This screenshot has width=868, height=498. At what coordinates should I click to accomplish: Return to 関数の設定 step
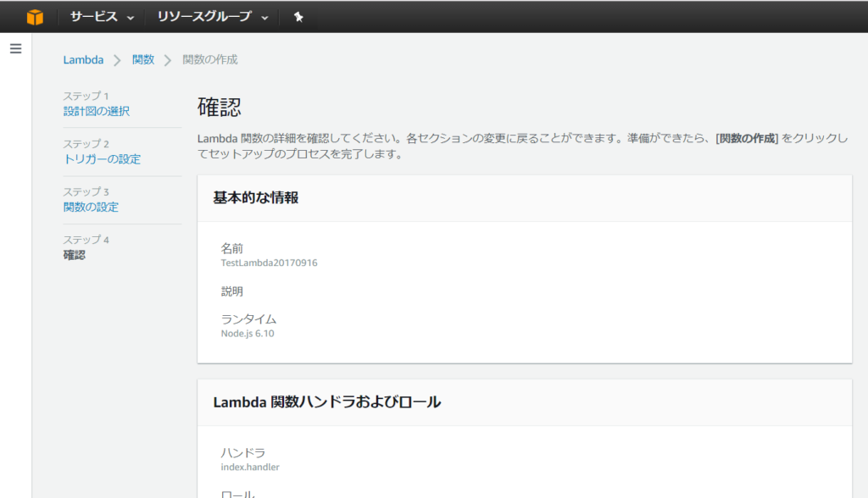[91, 207]
